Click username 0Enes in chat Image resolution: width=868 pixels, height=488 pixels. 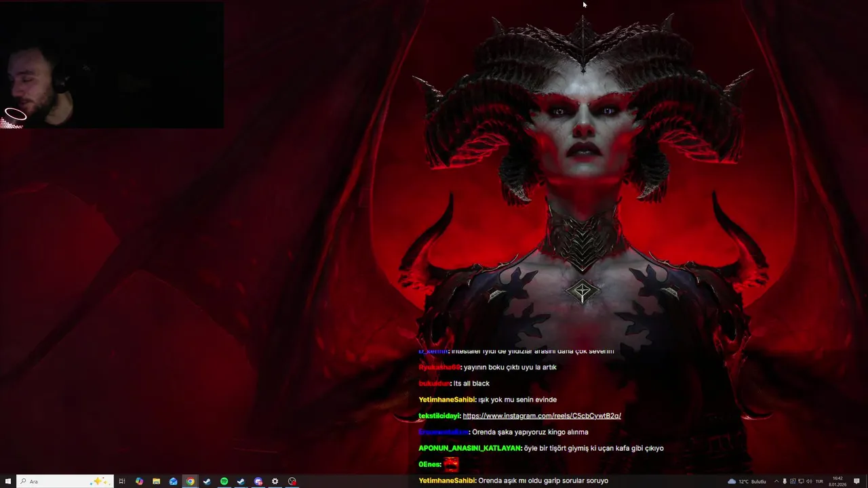tap(430, 464)
